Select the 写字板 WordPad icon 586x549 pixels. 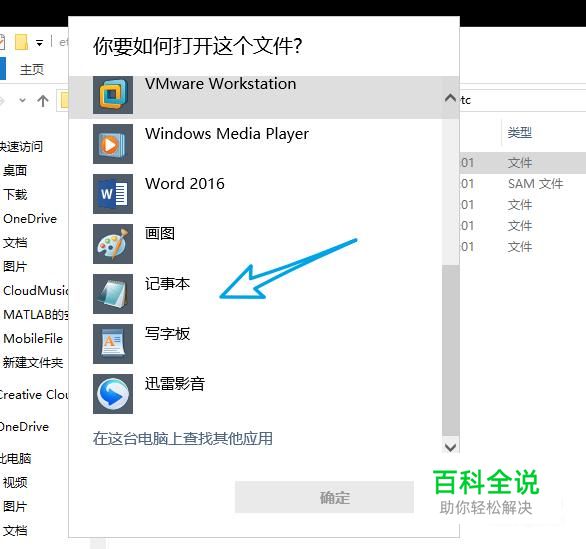coord(113,344)
